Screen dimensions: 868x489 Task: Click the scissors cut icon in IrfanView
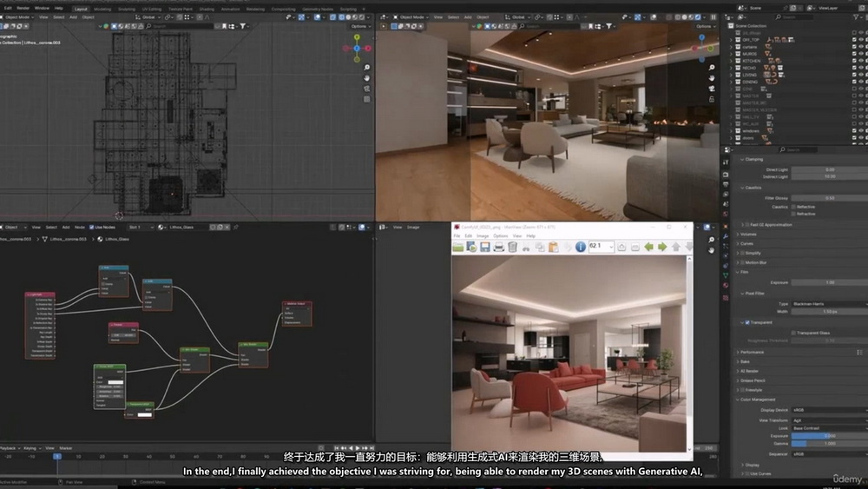tap(526, 247)
